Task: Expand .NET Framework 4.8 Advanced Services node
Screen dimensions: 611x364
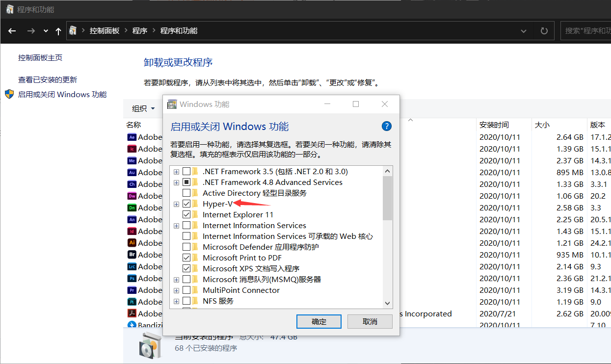Action: tap(176, 182)
